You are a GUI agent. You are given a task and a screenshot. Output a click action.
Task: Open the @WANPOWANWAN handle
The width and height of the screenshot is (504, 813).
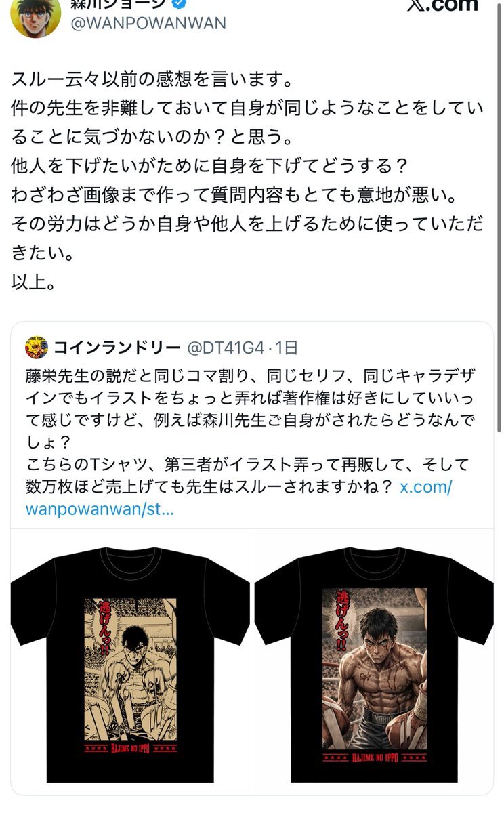(148, 23)
